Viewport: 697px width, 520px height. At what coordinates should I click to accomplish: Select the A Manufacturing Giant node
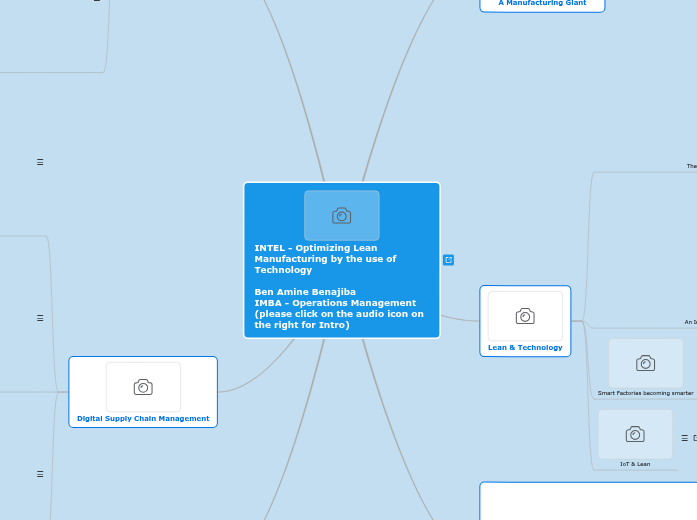(542, 4)
